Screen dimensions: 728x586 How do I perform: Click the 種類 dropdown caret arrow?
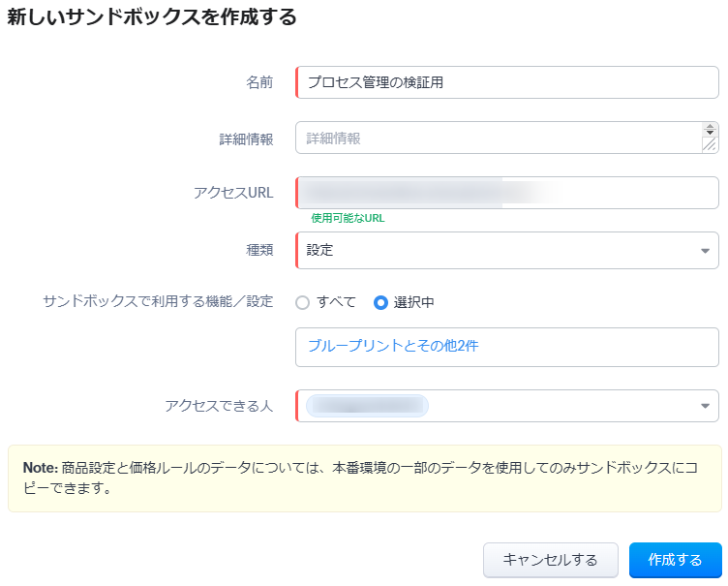pyautogui.click(x=705, y=251)
